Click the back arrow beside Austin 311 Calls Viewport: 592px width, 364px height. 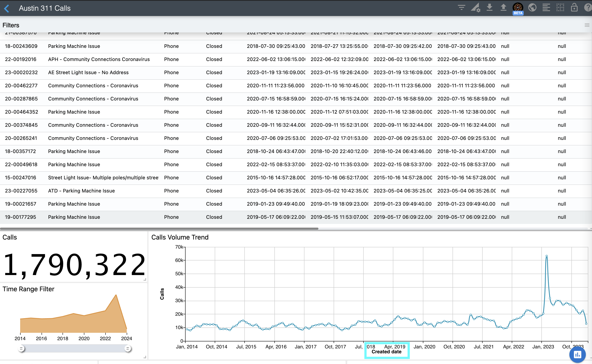coord(7,8)
